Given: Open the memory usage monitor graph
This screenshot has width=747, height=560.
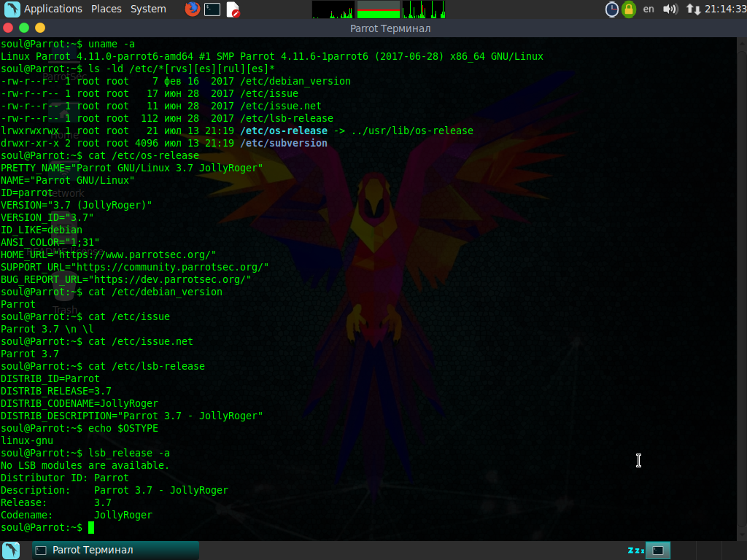Looking at the screenshot, I should 379,9.
